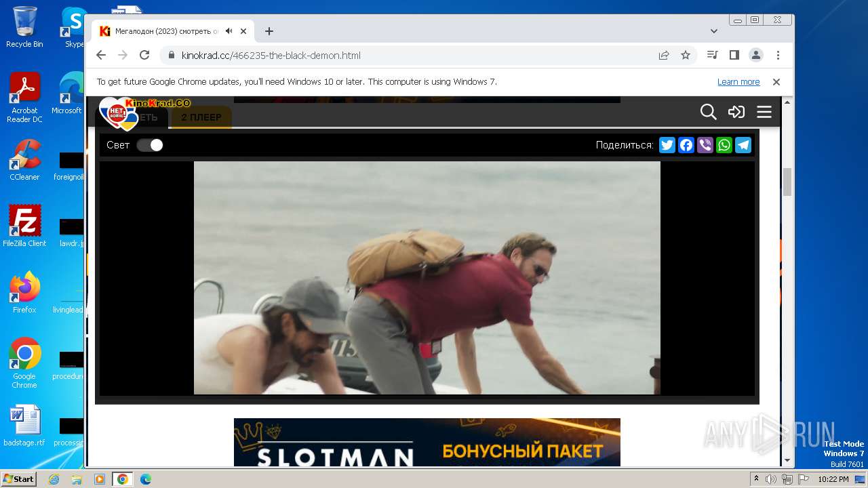Share via Viber
The height and width of the screenshot is (488, 868).
click(x=705, y=145)
